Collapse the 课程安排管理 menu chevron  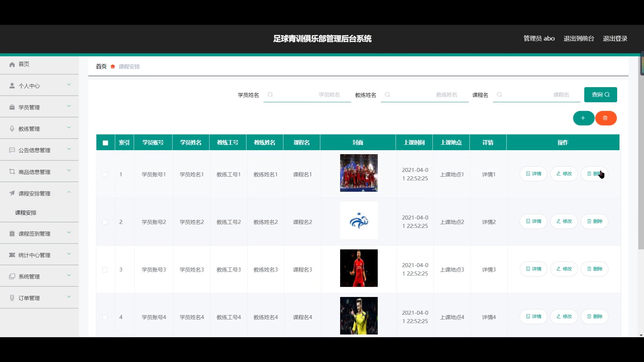click(x=69, y=192)
